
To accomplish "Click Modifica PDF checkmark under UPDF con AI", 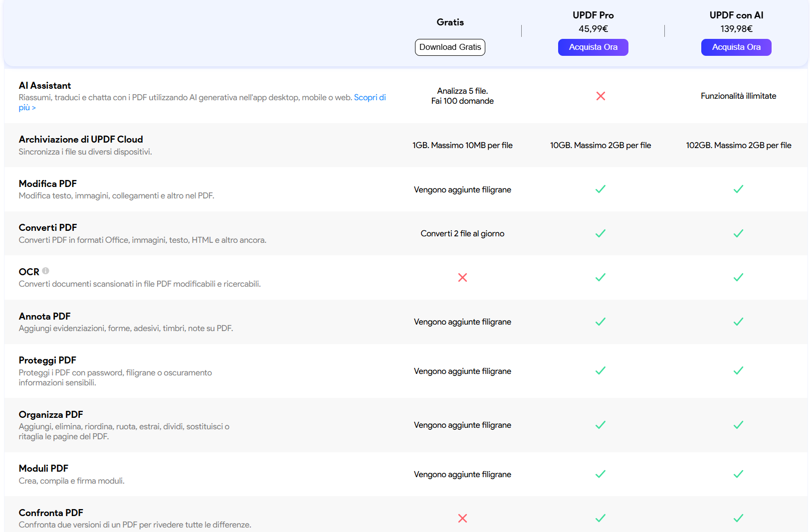I will pyautogui.click(x=738, y=189).
